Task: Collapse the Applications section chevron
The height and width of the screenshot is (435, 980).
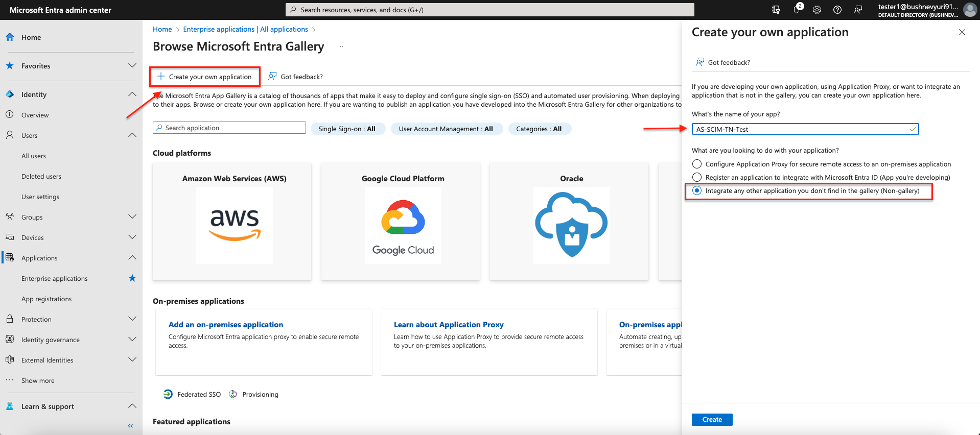Action: click(132, 257)
